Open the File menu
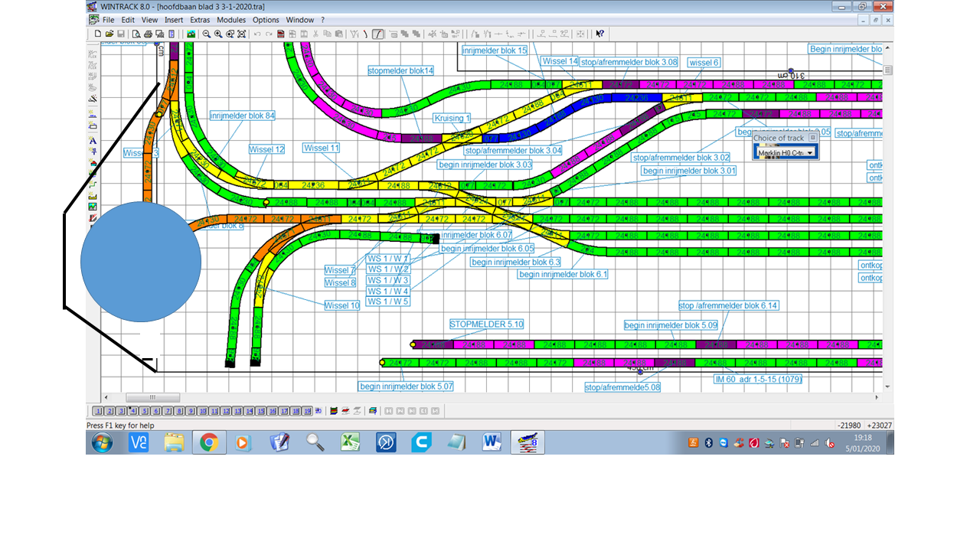Image resolution: width=980 pixels, height=551 pixels. (109, 20)
